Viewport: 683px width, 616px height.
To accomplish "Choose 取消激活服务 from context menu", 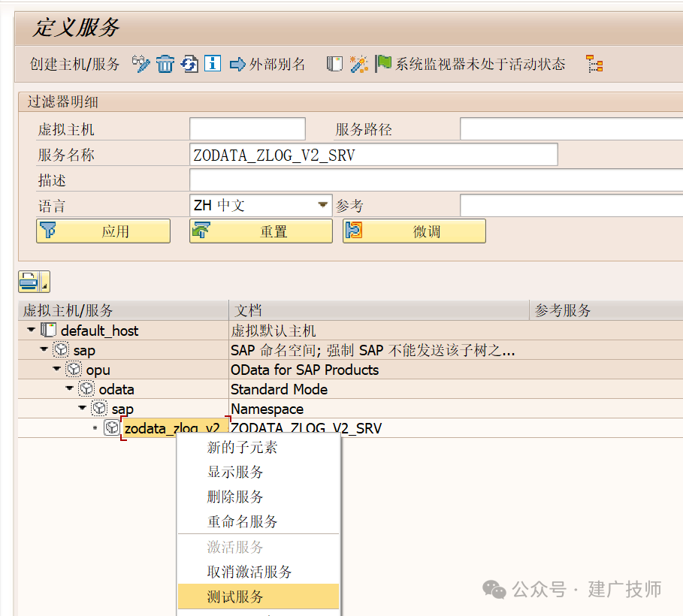I will pos(258,572).
